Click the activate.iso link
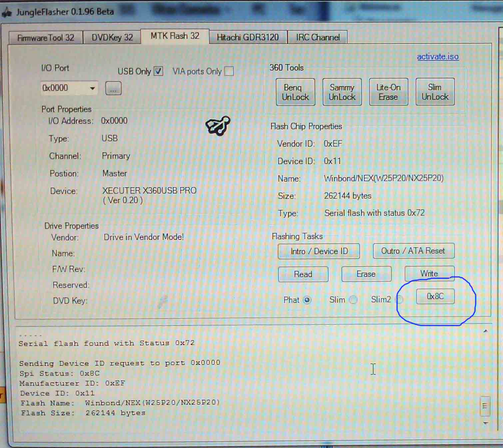The image size is (503, 448). tap(438, 57)
